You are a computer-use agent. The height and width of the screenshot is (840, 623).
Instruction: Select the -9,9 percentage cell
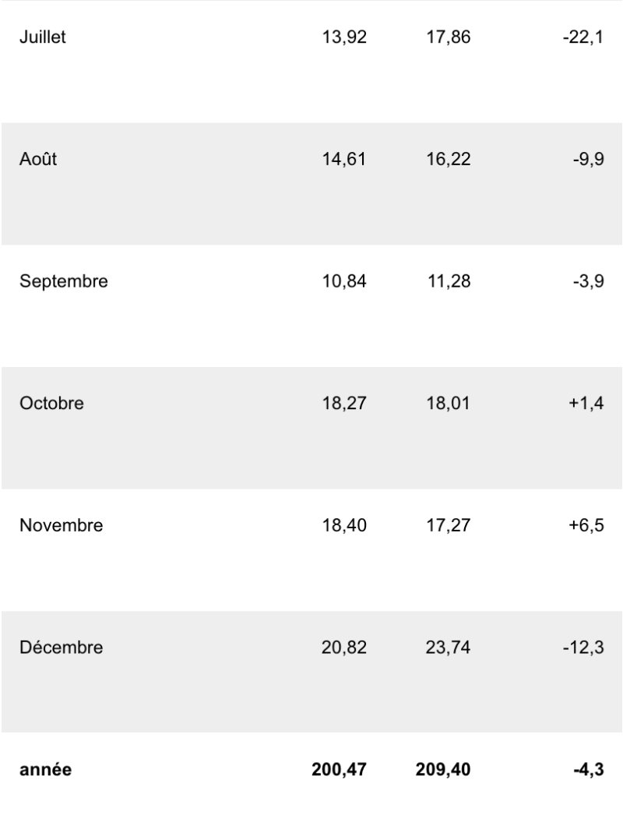coord(588,160)
